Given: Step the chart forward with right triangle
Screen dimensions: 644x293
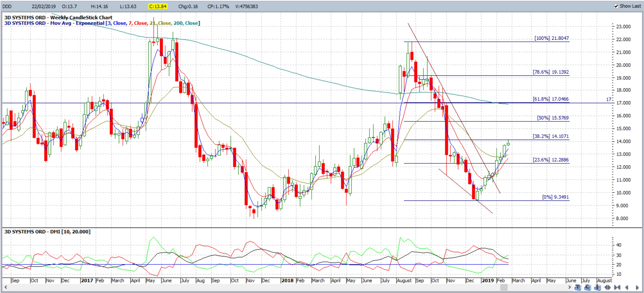Looking at the screenshot, I should [637, 288].
